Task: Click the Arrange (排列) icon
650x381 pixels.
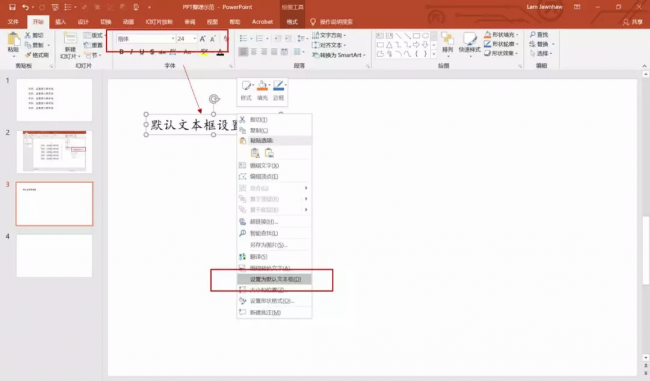Action: coord(447,39)
